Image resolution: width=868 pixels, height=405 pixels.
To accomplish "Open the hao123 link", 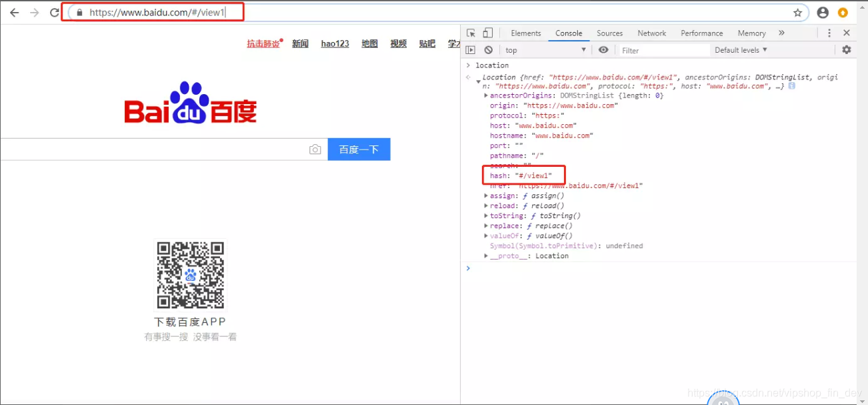I will 335,43.
